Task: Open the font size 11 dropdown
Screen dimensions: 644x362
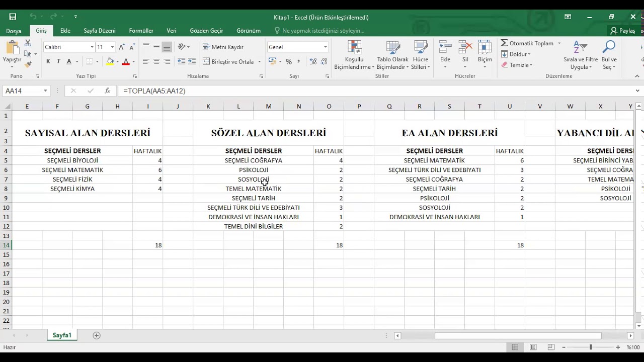Action: pyautogui.click(x=112, y=47)
